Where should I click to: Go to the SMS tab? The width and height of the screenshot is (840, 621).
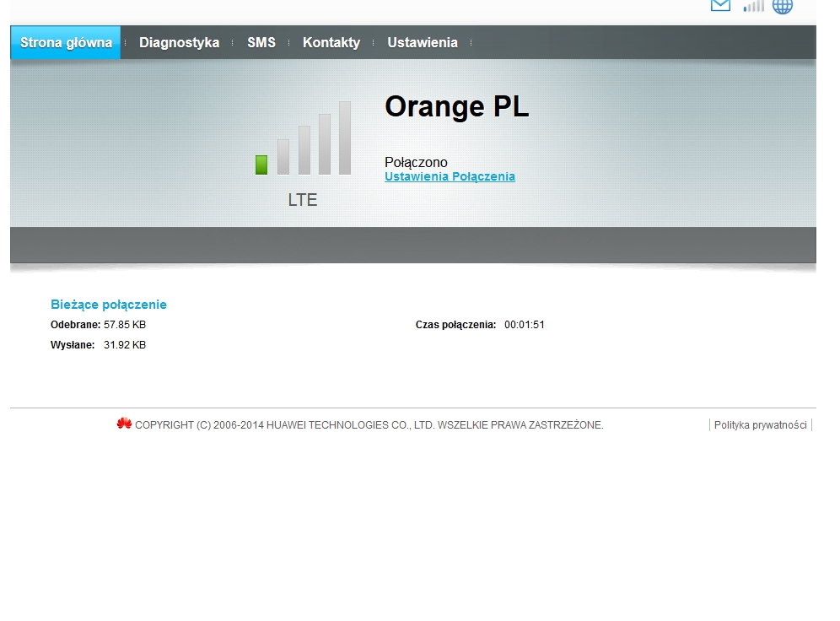261,42
